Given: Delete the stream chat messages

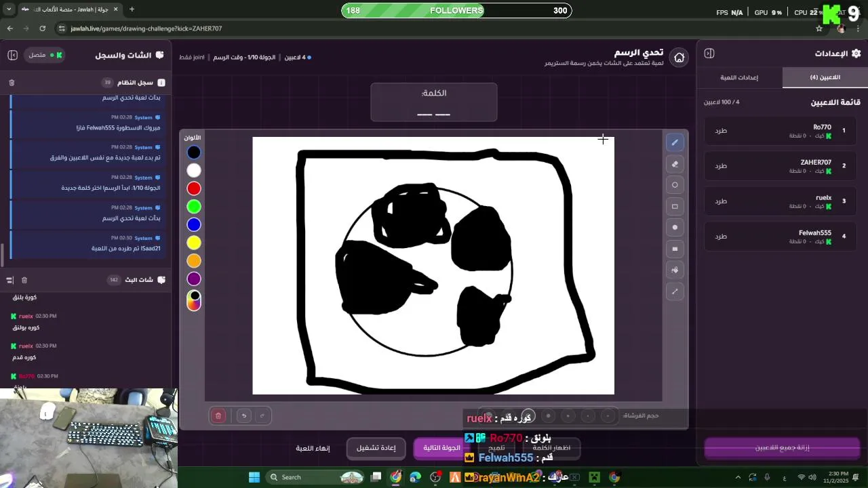Looking at the screenshot, I should (24, 280).
